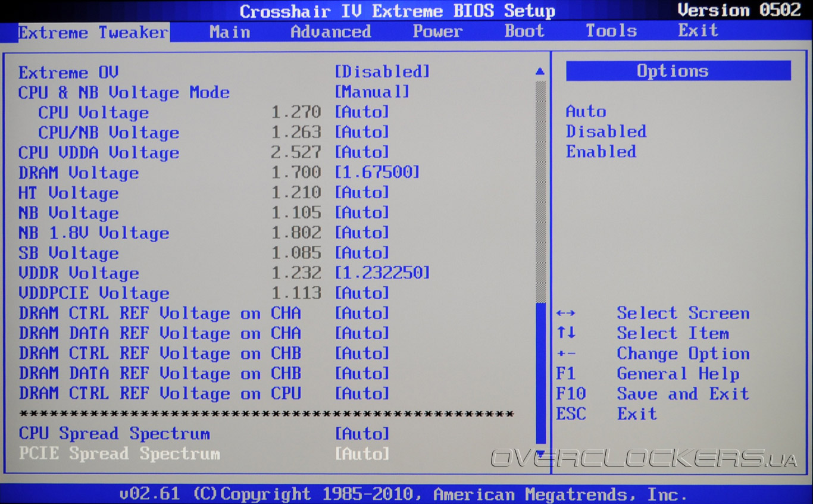Go to the Advanced tab
The height and width of the screenshot is (504, 813).
tap(331, 32)
